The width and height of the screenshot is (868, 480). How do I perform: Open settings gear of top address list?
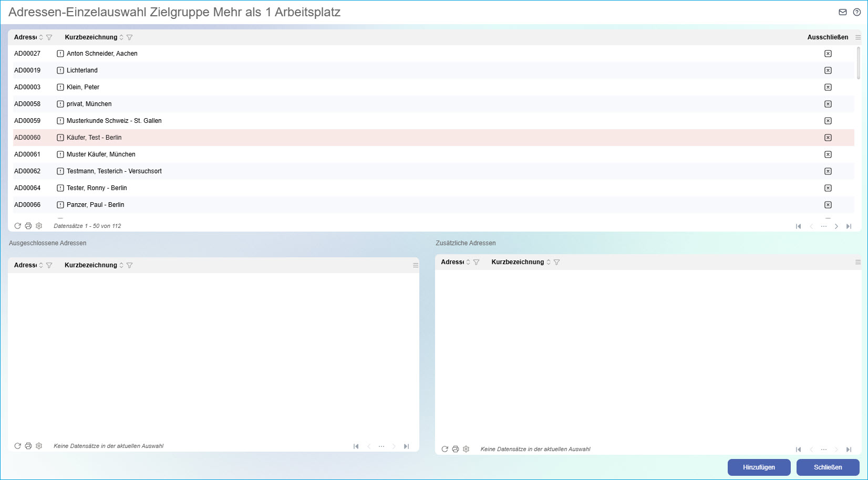tap(39, 226)
